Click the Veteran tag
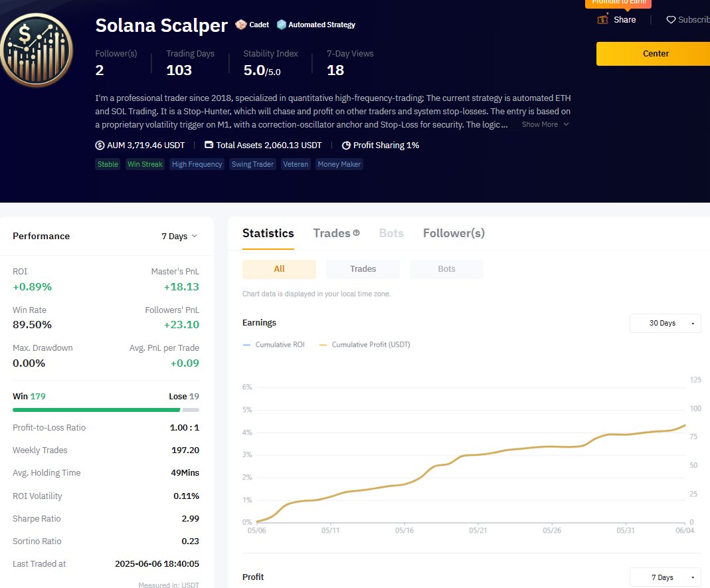 (296, 164)
